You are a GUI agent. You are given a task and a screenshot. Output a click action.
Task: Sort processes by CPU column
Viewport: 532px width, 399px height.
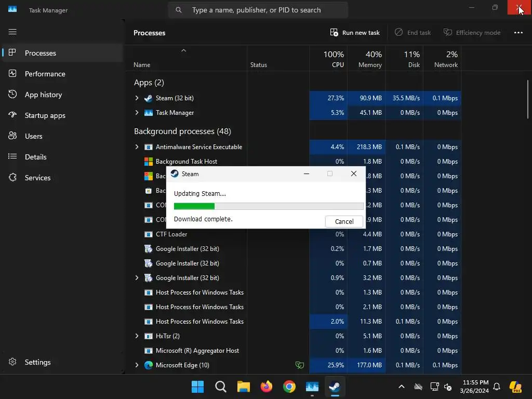point(328,59)
